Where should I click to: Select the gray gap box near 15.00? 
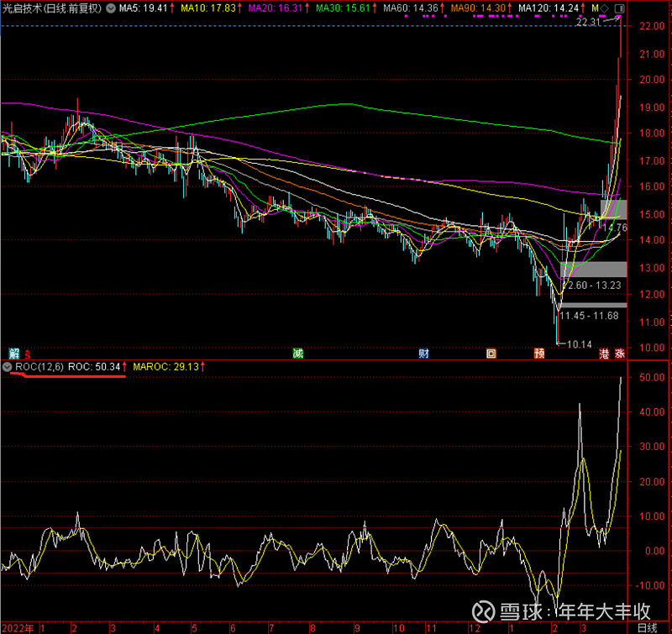(614, 209)
